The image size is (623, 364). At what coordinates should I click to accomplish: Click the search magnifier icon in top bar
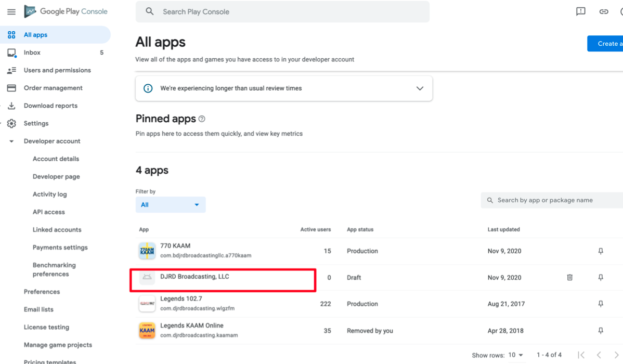149,11
